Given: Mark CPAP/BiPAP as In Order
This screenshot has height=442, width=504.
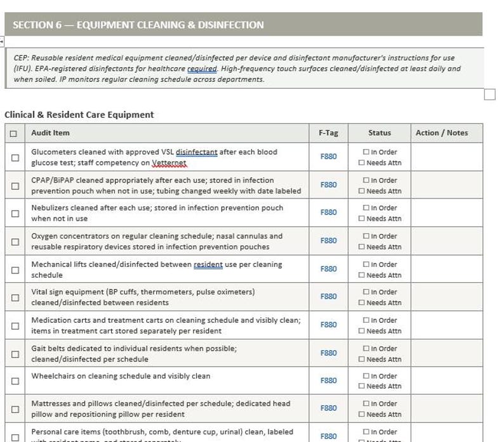Looking at the screenshot, I should tap(366, 180).
